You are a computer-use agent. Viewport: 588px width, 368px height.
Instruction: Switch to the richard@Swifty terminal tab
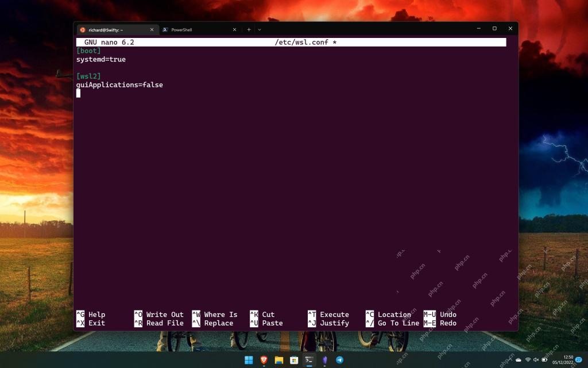[117, 30]
